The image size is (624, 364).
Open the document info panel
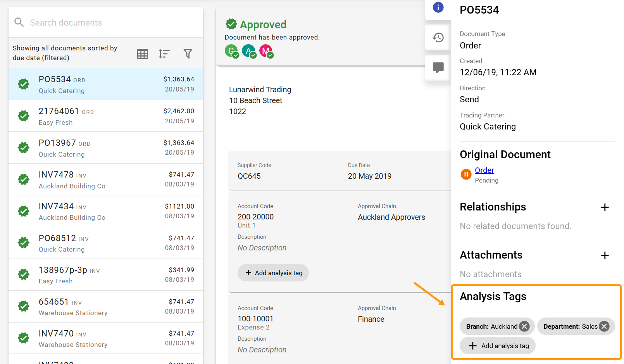438,7
